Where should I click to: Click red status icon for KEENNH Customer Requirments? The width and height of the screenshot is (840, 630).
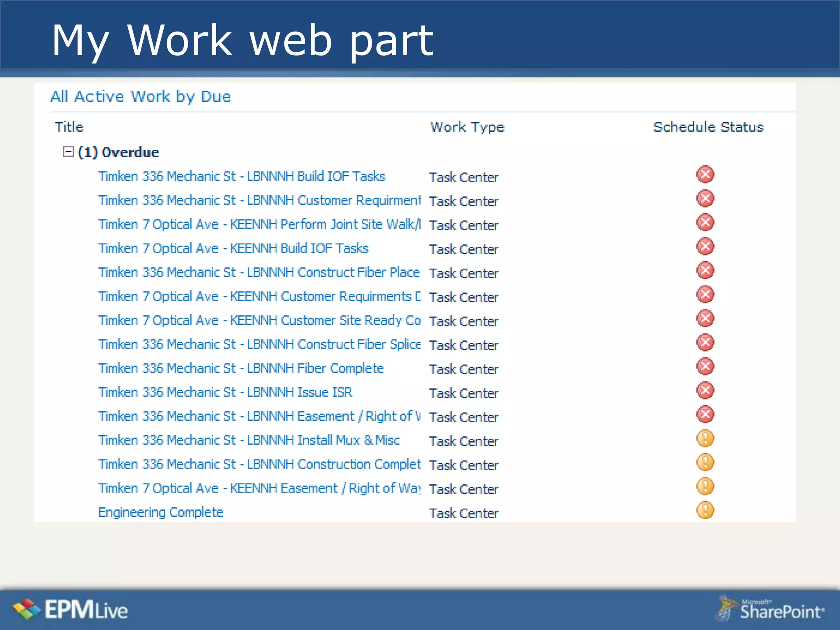coord(705,294)
